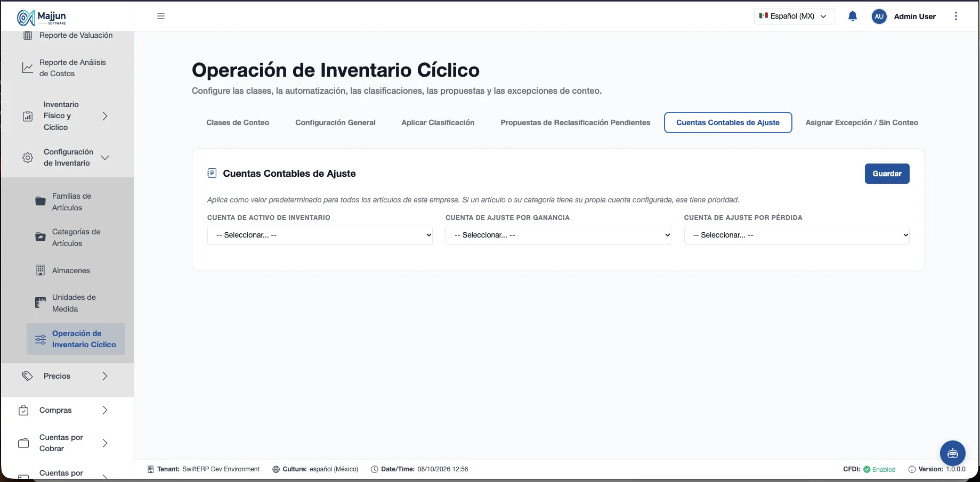Click the Compras shopping bag icon
Image resolution: width=980 pixels, height=482 pixels.
[x=23, y=410]
